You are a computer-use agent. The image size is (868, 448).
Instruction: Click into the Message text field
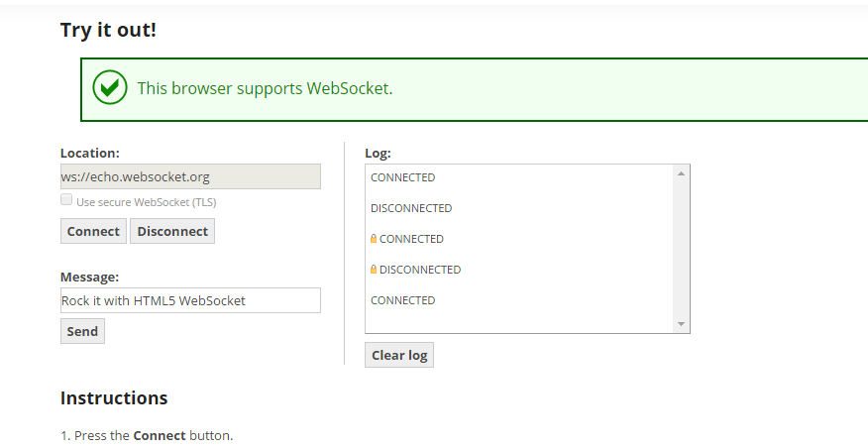[190, 300]
